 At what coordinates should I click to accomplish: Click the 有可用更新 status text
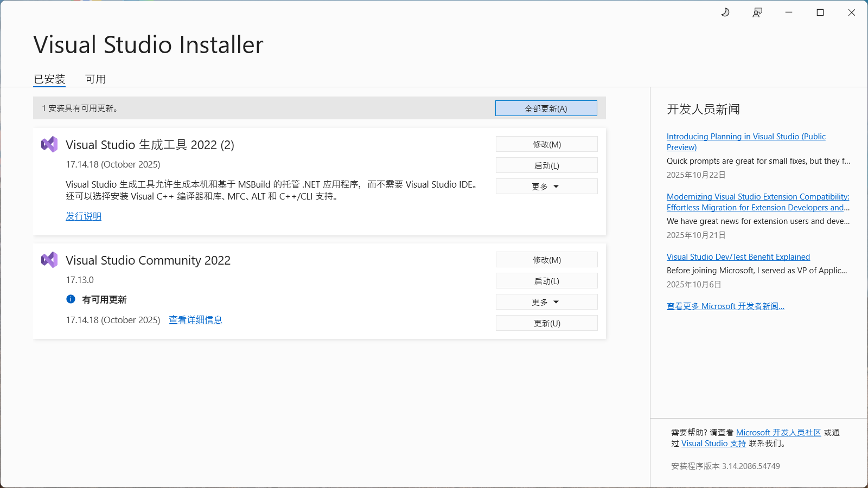click(x=104, y=300)
